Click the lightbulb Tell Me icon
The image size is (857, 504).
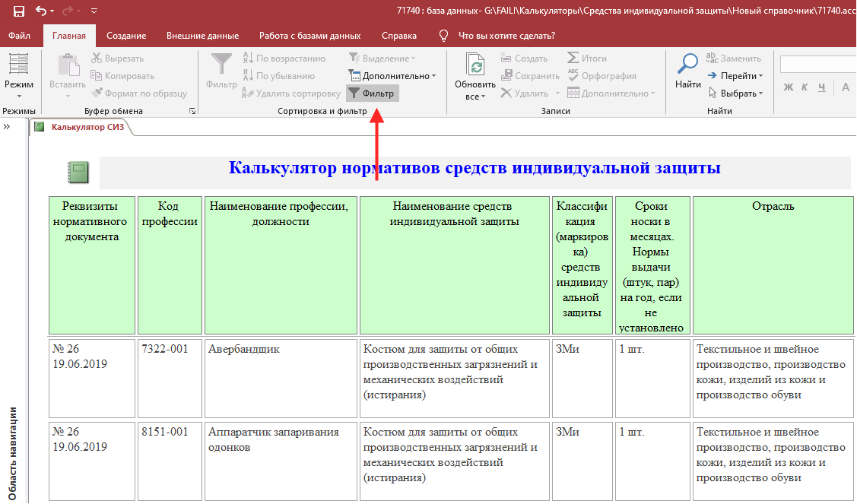tap(444, 36)
